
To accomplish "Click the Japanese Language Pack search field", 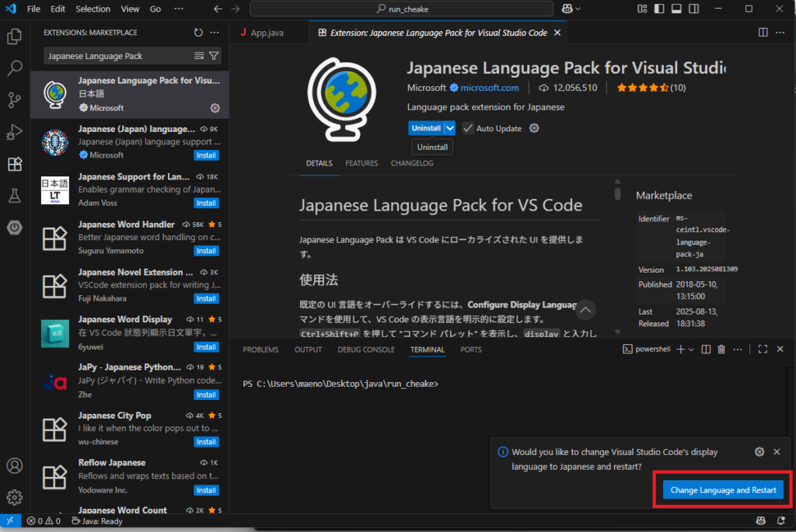I will 119,56.
